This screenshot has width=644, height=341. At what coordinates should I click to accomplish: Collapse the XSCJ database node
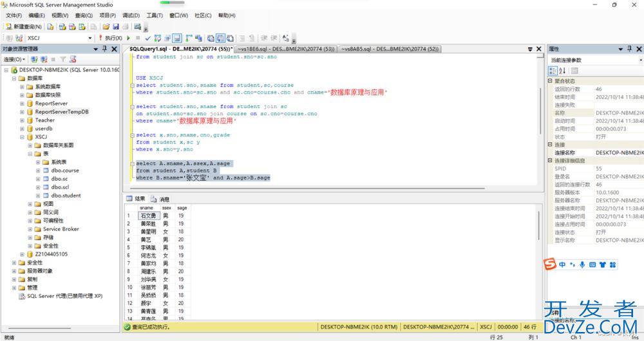(x=22, y=137)
